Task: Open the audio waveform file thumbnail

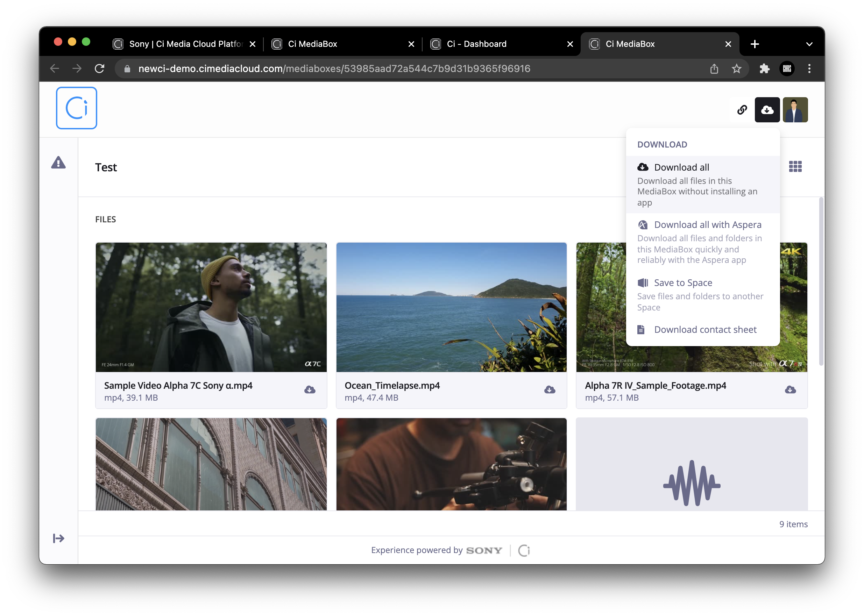Action: point(691,464)
